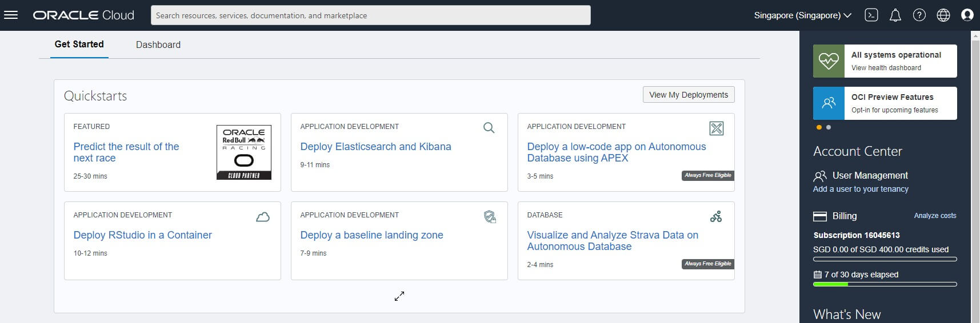The image size is (980, 323).
Task: Click the 7 of 30 days elapsed text
Action: (861, 274)
